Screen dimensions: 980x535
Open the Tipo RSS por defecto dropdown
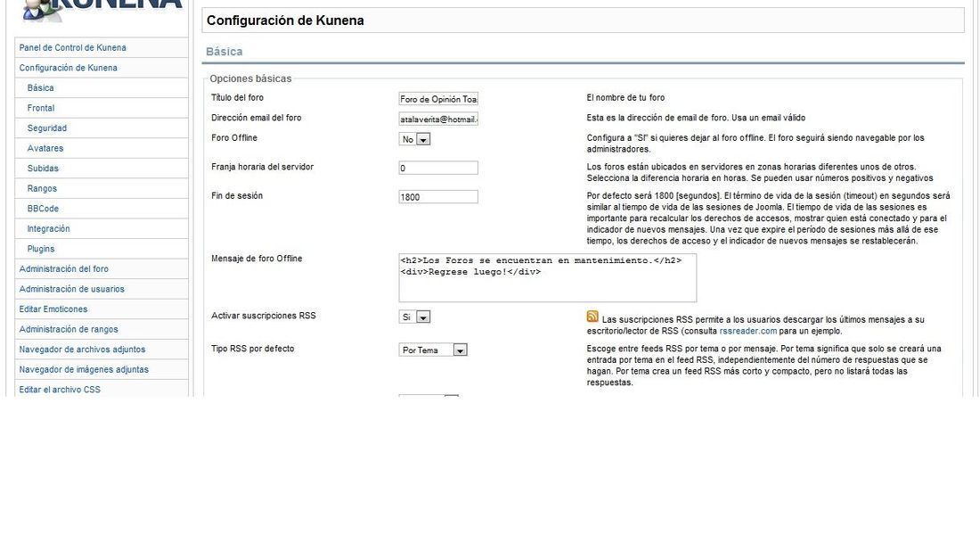(433, 350)
